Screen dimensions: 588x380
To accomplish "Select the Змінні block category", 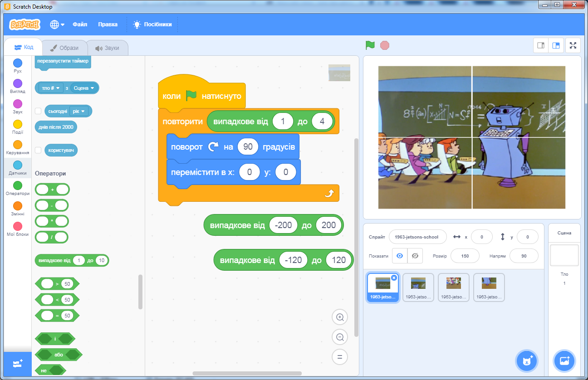I will click(18, 209).
